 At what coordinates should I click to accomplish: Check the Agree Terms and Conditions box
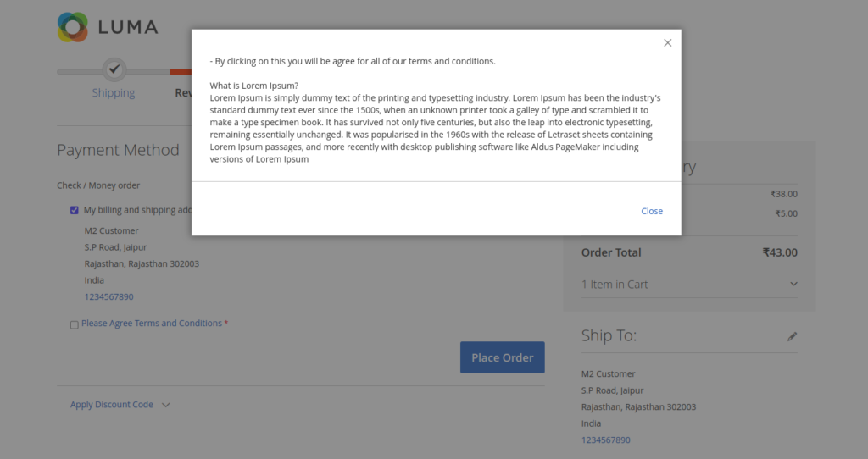75,324
